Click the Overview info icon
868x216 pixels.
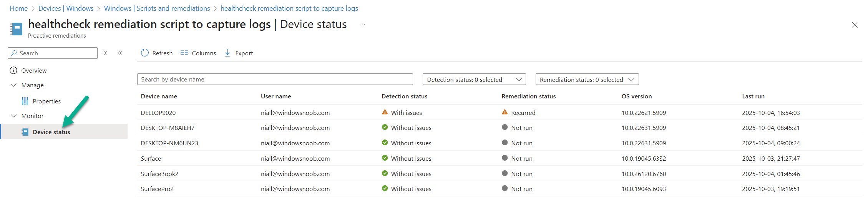click(13, 70)
